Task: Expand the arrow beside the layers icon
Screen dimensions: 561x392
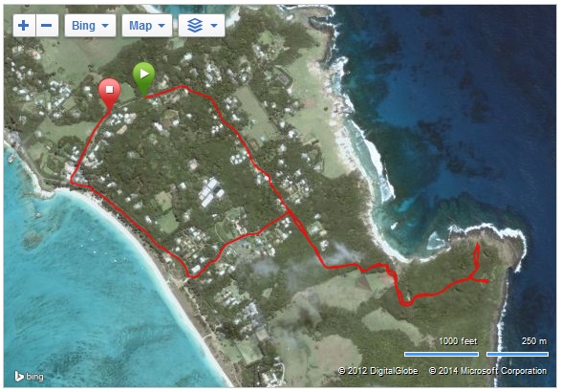Action: pyautogui.click(x=214, y=26)
